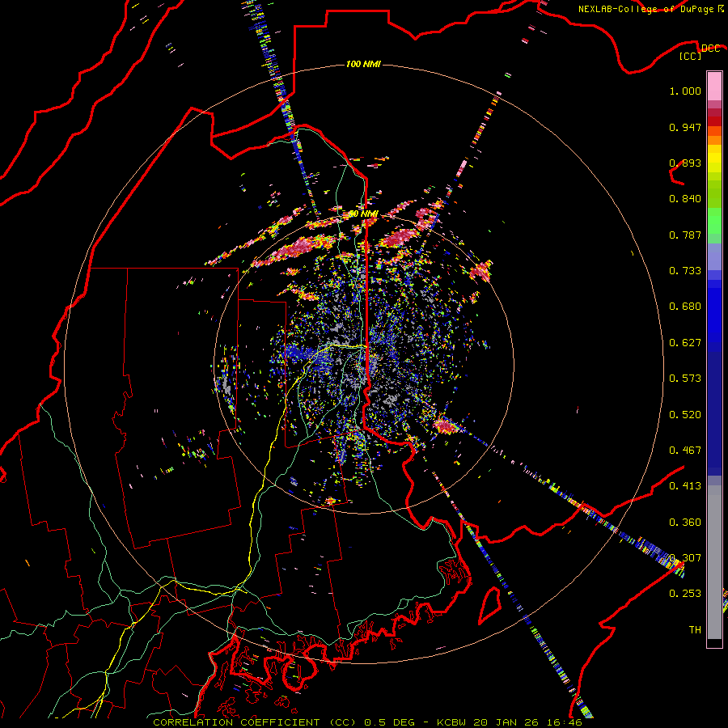Viewport: 728px width, 728px height.
Task: Click the 0.360 scale value
Action: click(x=685, y=523)
